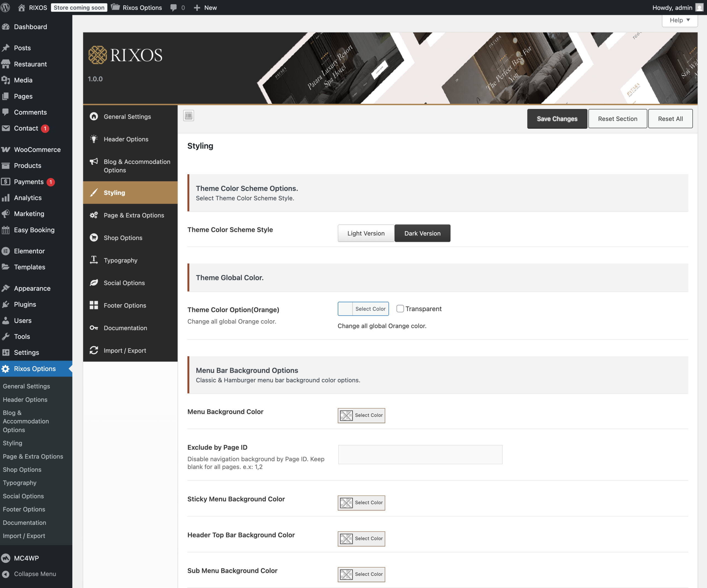Screen dimensions: 707x588
Task: Enable the Transparent checkbox
Action: click(x=400, y=309)
